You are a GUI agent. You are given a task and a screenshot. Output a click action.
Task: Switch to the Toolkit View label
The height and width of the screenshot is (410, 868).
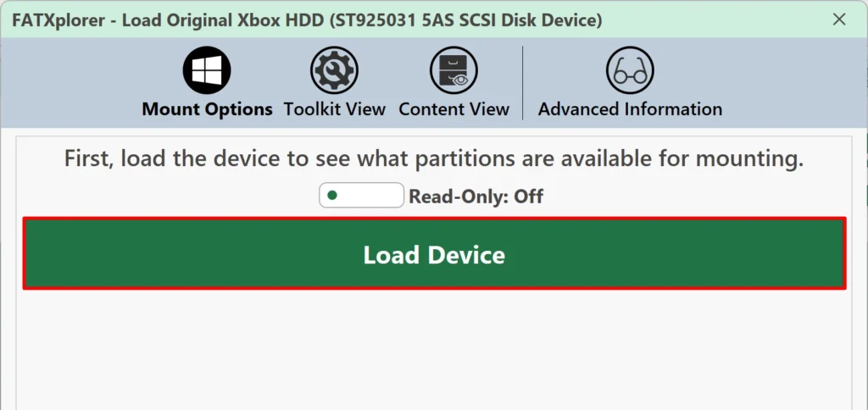click(x=334, y=109)
